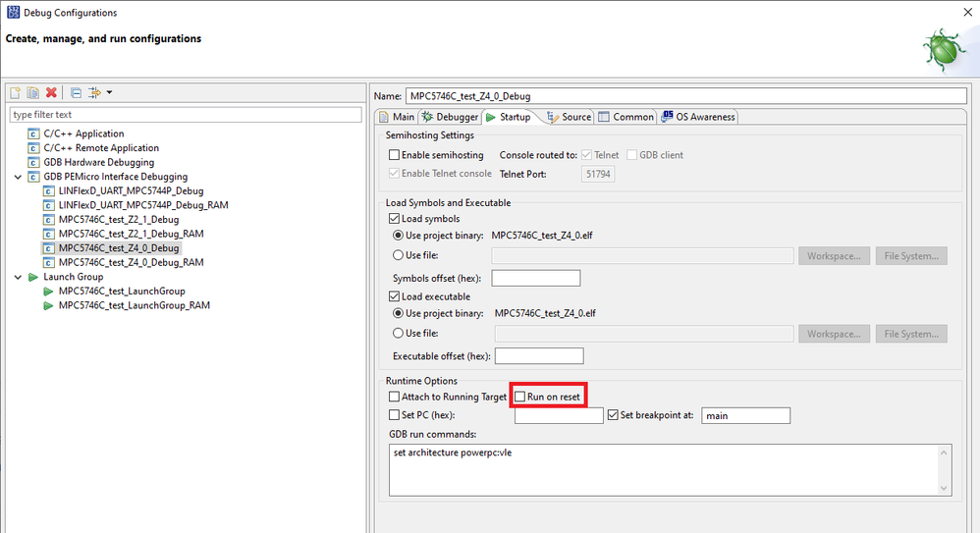The width and height of the screenshot is (980, 533).
Task: Enable Run on reset checkbox
Action: click(520, 397)
